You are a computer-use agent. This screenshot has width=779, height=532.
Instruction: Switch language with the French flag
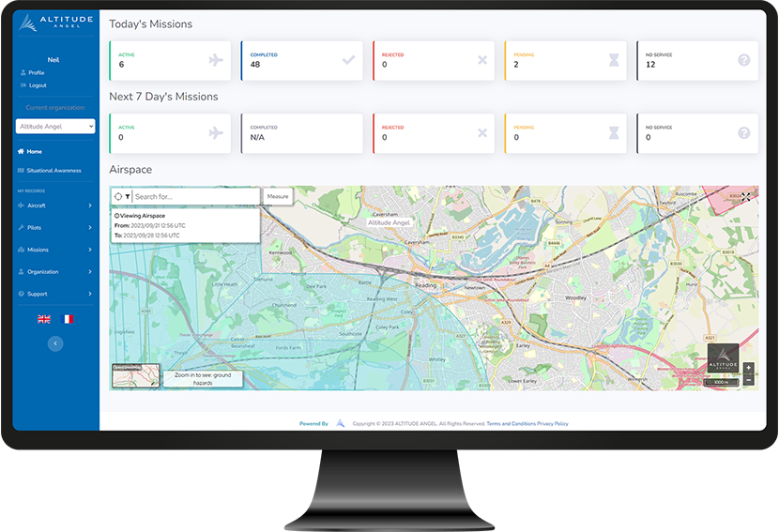coord(67,319)
